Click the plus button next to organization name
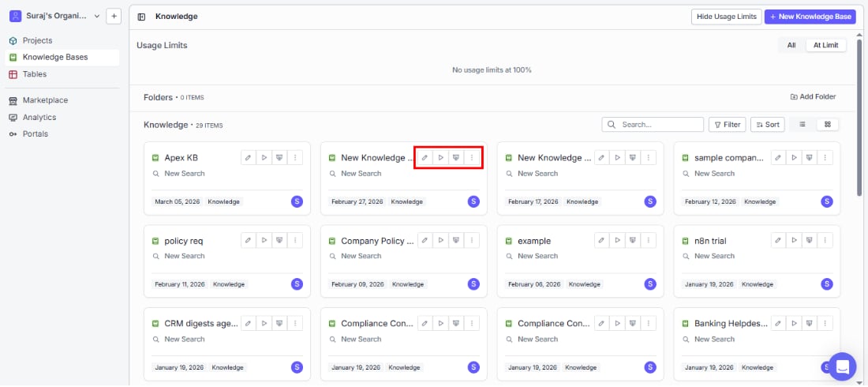 [114, 16]
